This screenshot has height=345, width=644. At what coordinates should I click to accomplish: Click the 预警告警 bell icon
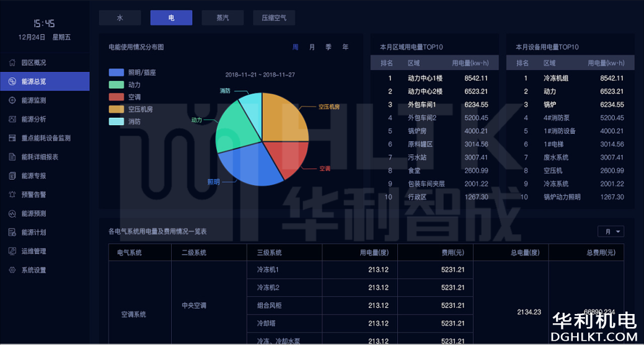pyautogui.click(x=12, y=194)
